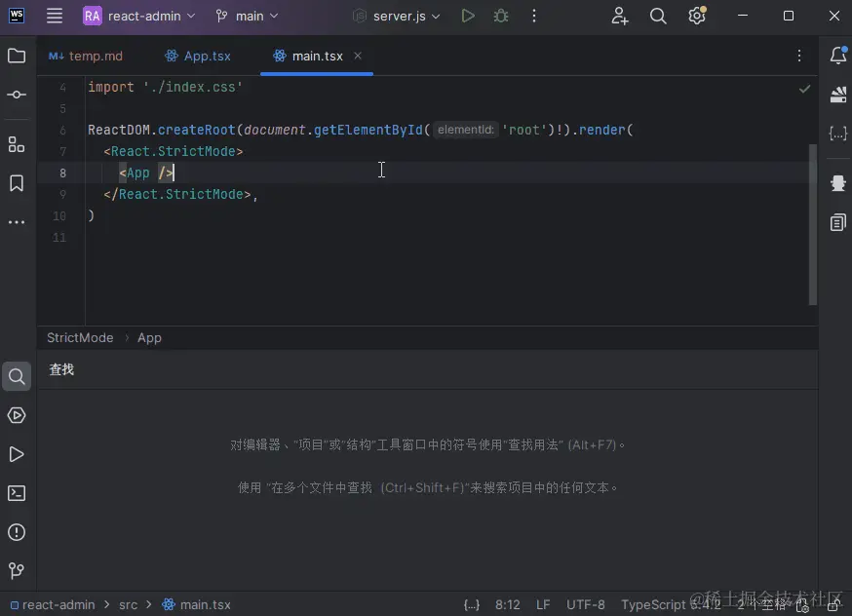
Task: Open the Run tool window
Action: [x=17, y=454]
